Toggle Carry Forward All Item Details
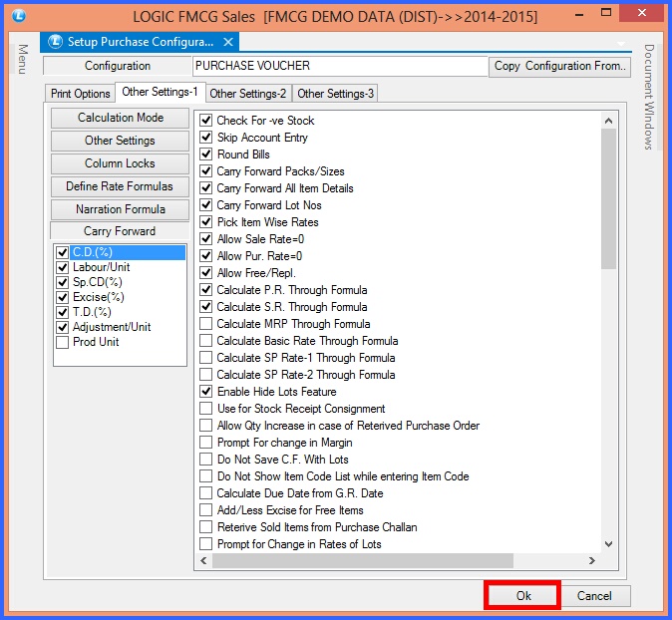Screen dimensions: 672x620 [x=206, y=188]
